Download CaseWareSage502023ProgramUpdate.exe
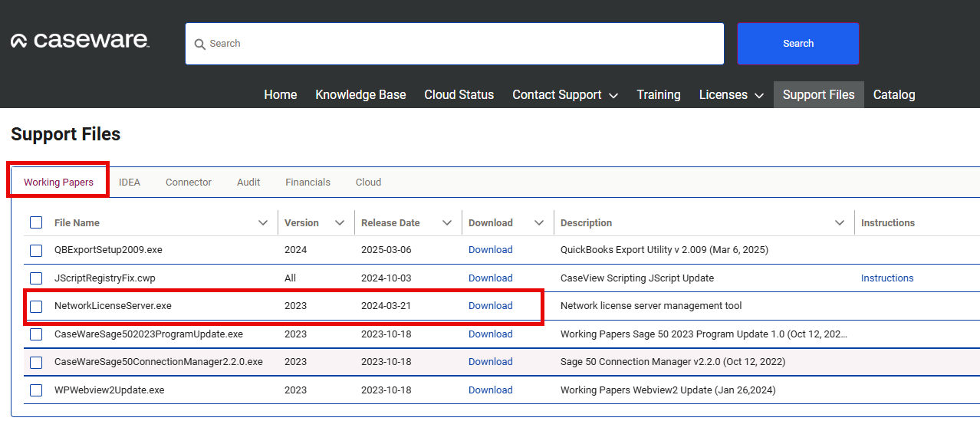 click(x=491, y=334)
